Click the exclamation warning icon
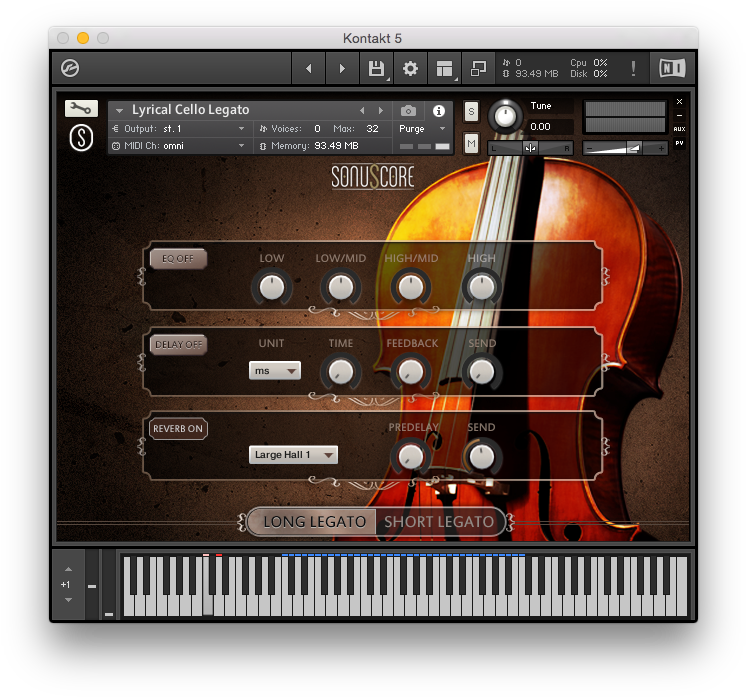This screenshot has height=697, width=746. point(633,68)
